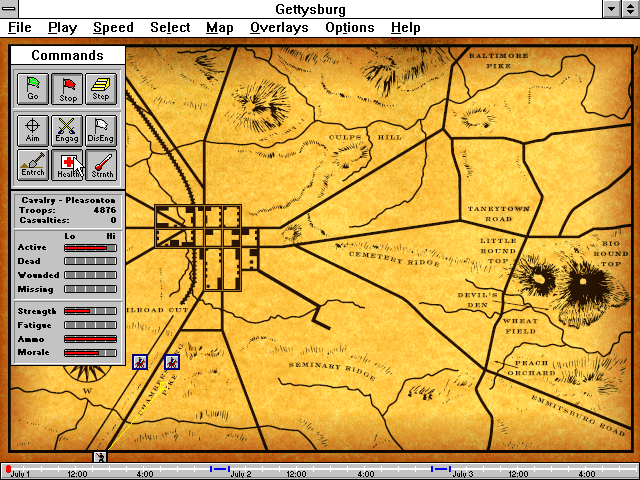
Task: Click the Seminary Ridge map label
Action: (x=332, y=371)
